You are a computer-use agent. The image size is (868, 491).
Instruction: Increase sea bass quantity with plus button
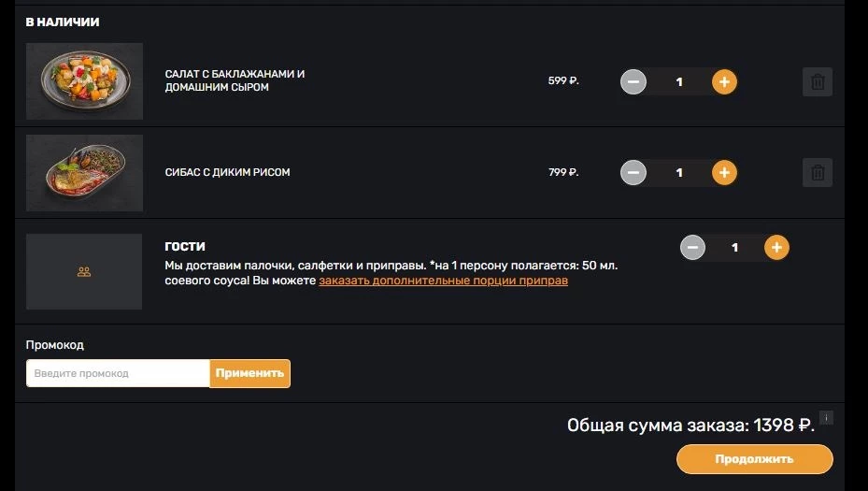click(x=724, y=172)
